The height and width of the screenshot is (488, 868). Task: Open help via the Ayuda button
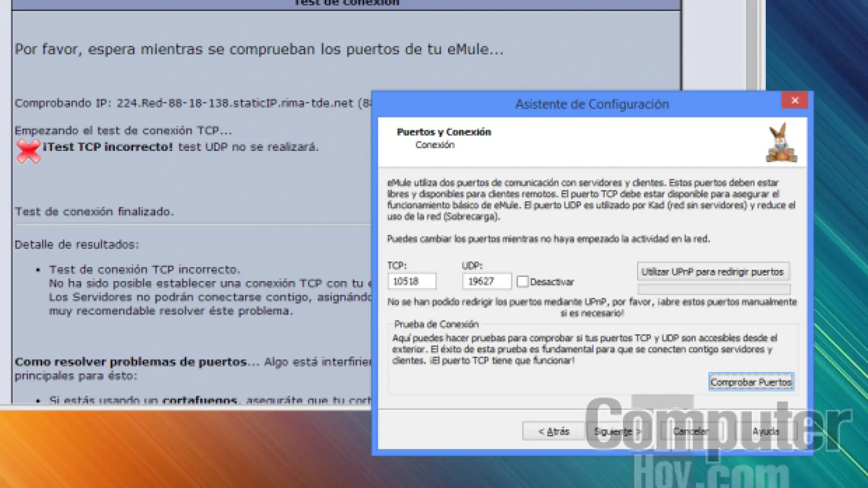click(x=765, y=432)
